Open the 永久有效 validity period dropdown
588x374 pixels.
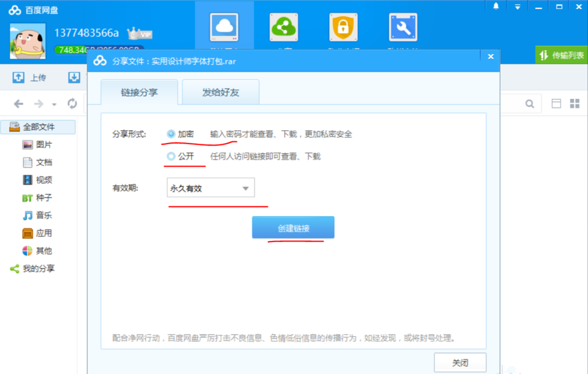tap(210, 188)
